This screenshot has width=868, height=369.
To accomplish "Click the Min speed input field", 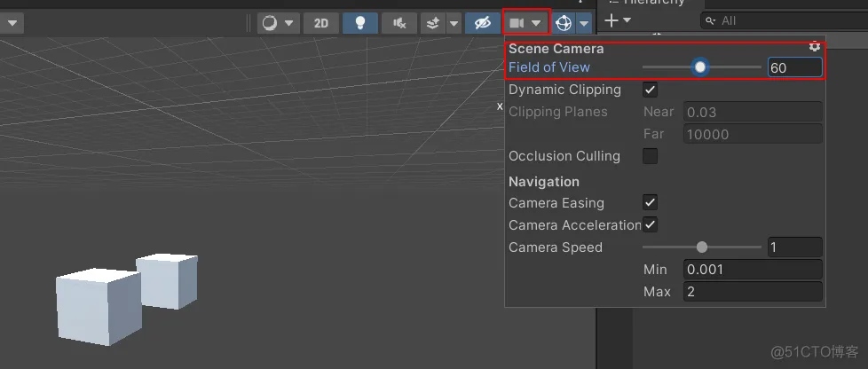I will pyautogui.click(x=753, y=270).
